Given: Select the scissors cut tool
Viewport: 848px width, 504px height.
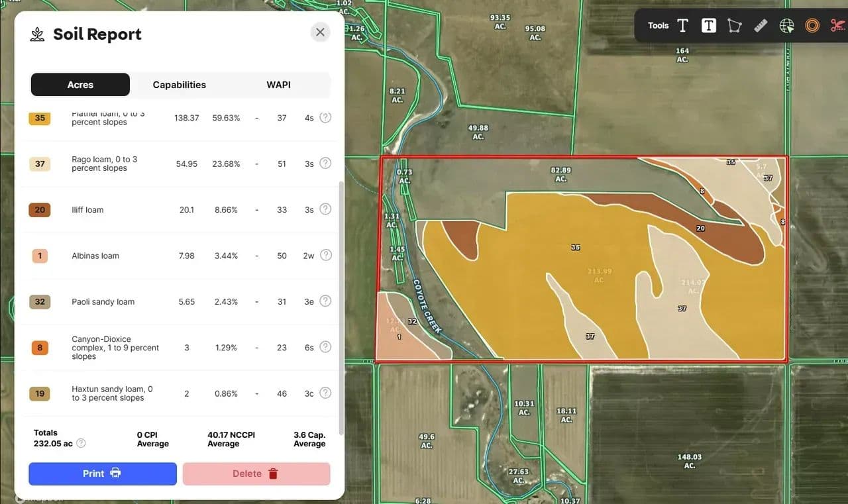Looking at the screenshot, I should coord(838,26).
